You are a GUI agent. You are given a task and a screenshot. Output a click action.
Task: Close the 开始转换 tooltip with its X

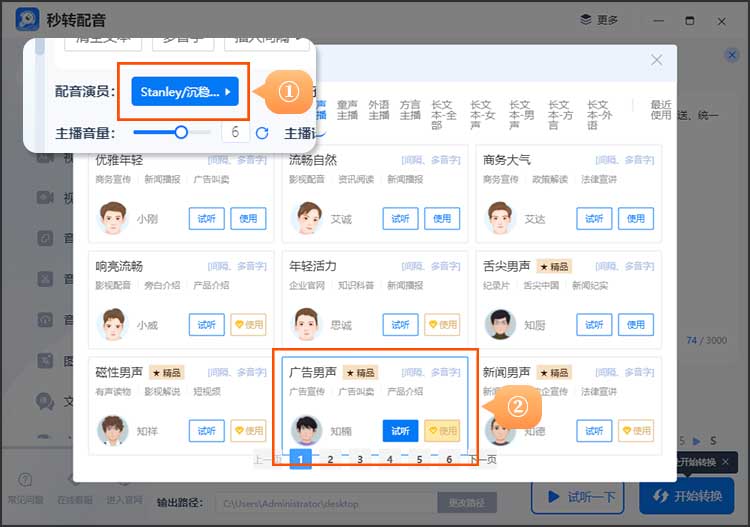(726, 462)
